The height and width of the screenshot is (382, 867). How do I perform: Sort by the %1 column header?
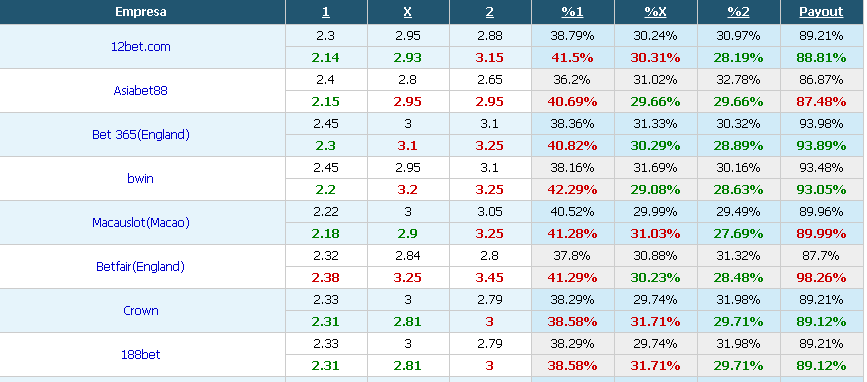[572, 12]
